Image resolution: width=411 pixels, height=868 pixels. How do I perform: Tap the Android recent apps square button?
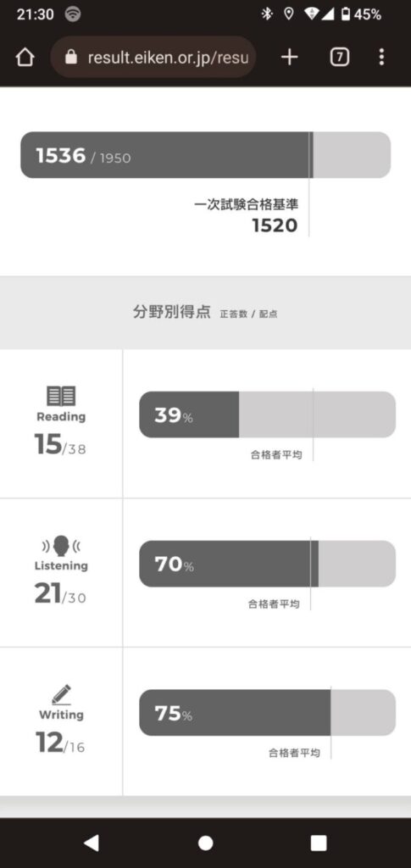click(x=319, y=843)
